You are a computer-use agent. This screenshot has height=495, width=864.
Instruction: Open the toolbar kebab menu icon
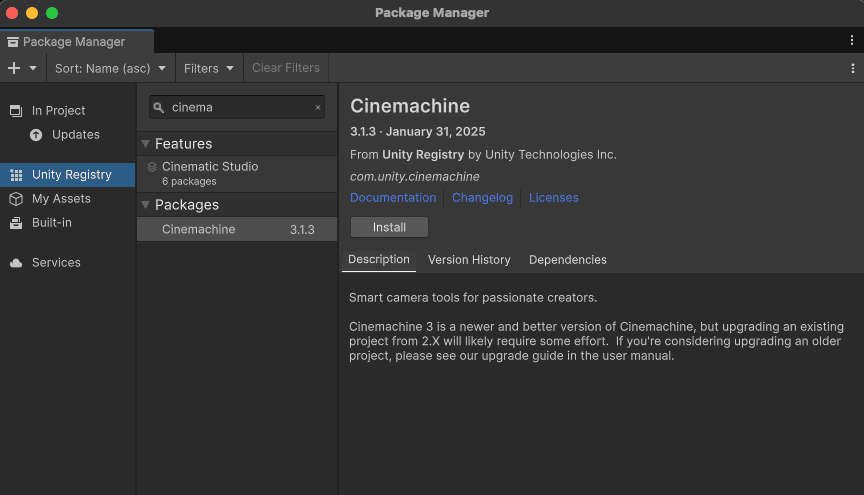click(x=852, y=68)
